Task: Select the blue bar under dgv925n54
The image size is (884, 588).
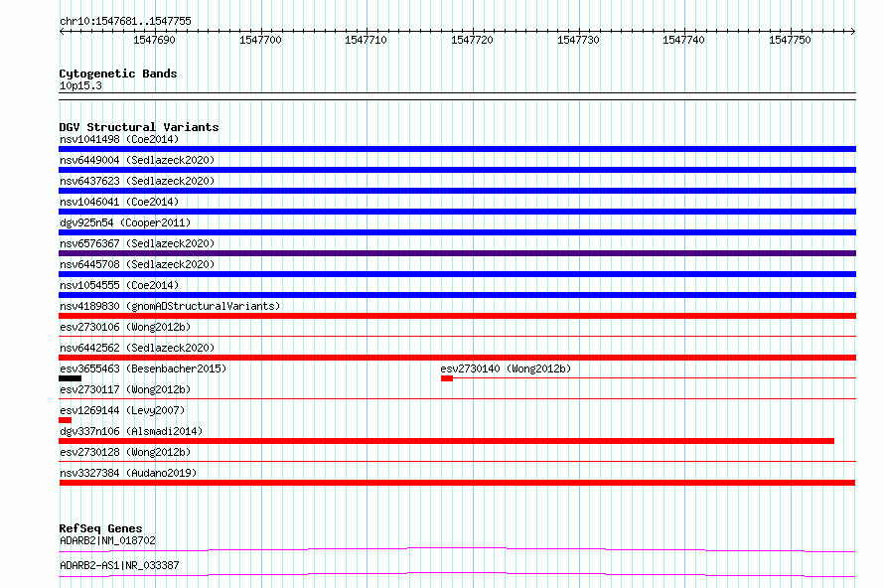Action: 457,232
